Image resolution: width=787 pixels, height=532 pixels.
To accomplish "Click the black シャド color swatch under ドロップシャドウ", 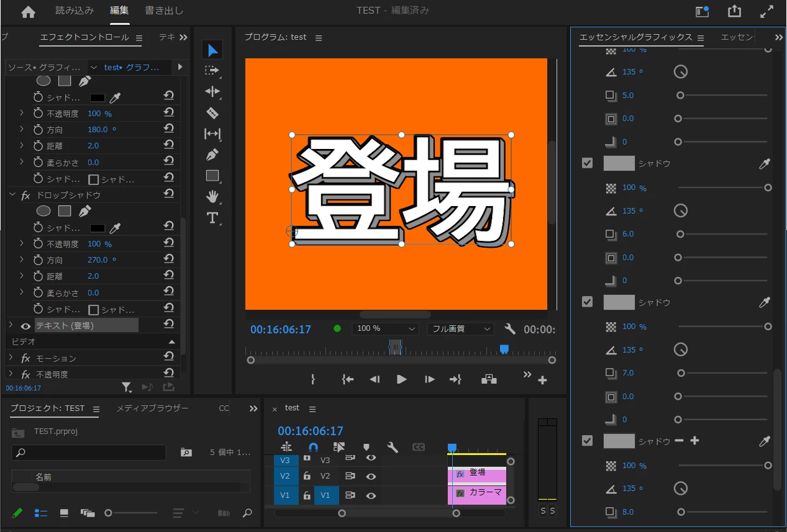I will tap(98, 228).
